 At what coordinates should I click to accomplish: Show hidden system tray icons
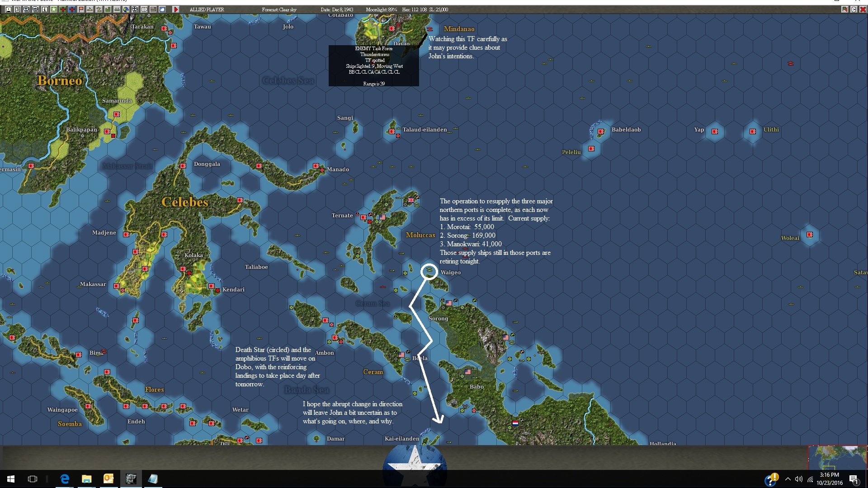[x=788, y=479]
